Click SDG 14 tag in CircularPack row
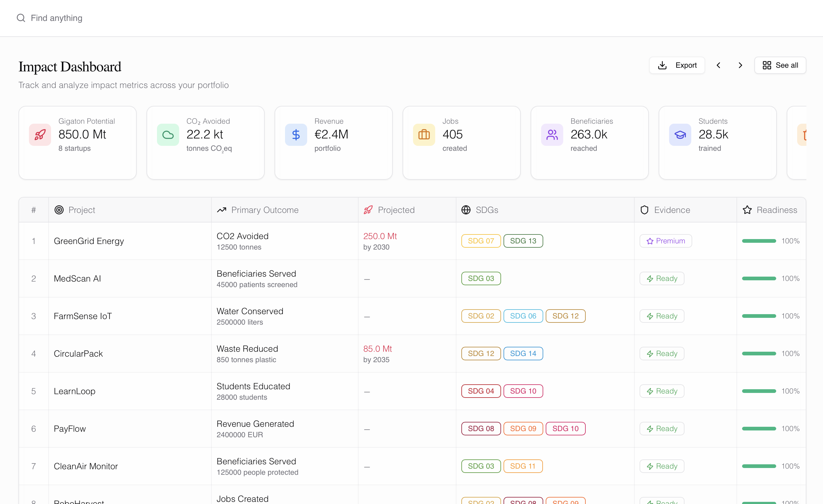The height and width of the screenshot is (504, 823). pyautogui.click(x=523, y=353)
